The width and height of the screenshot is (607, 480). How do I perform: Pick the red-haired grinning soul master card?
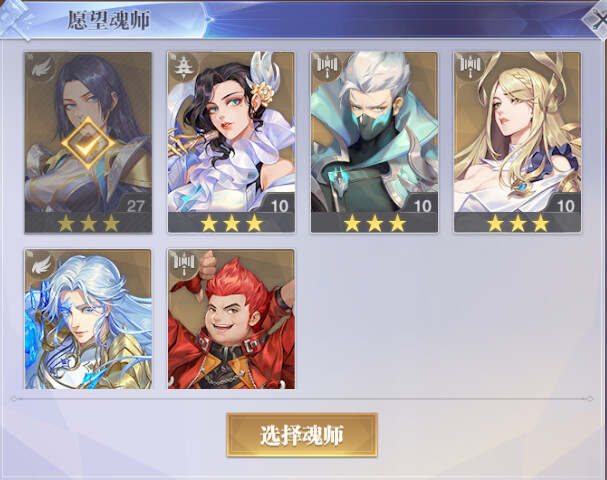click(x=231, y=319)
